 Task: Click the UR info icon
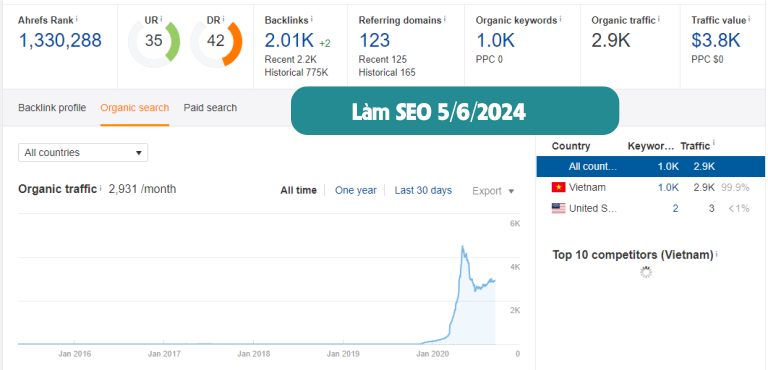click(x=161, y=19)
